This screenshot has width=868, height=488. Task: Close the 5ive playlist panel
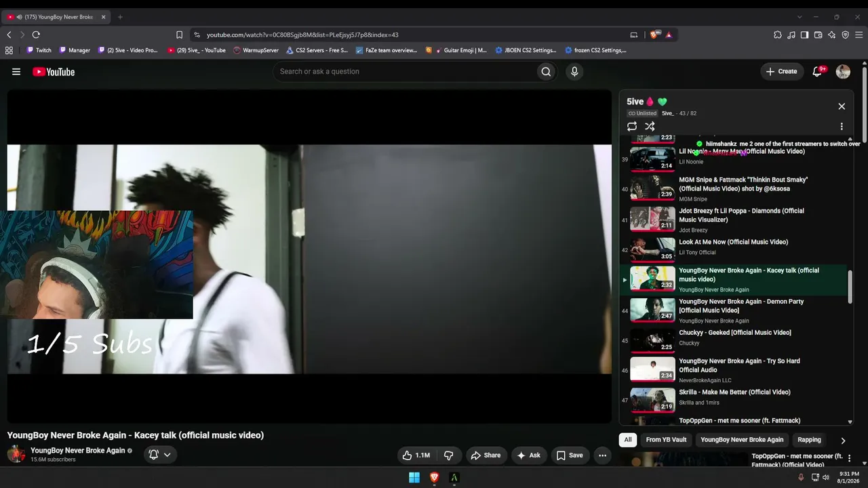click(x=842, y=106)
